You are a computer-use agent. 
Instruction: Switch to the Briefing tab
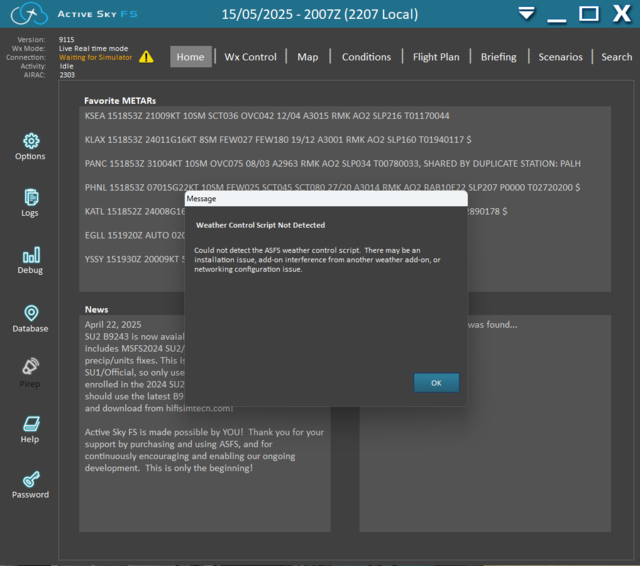pyautogui.click(x=498, y=57)
